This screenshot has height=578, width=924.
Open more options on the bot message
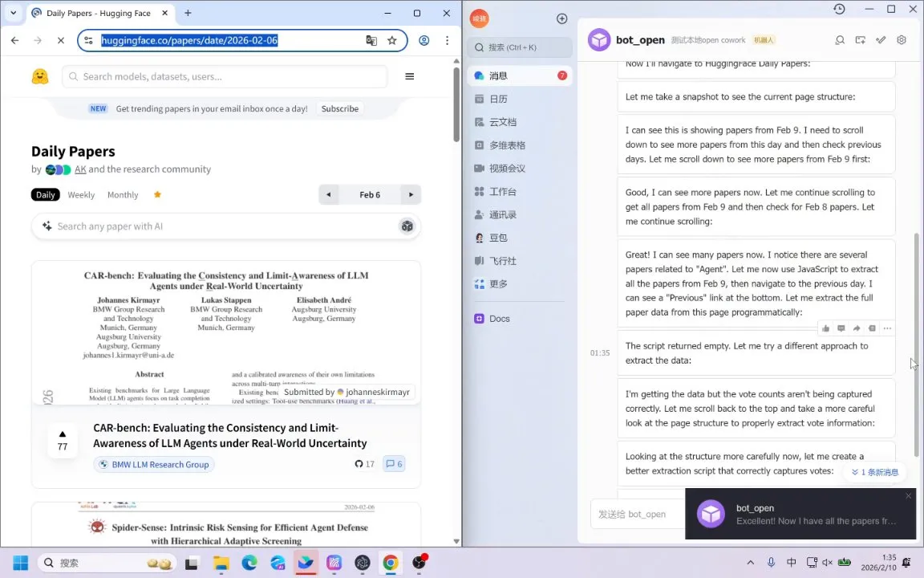887,328
